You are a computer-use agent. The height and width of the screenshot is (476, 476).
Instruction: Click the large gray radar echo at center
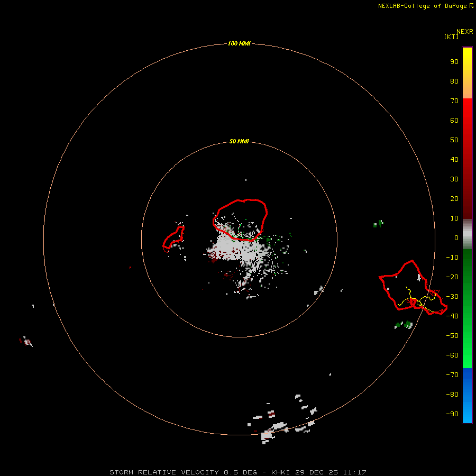tap(240, 251)
